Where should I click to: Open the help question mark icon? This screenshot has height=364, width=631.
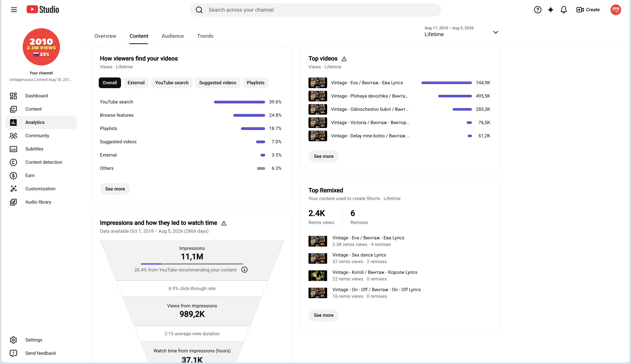coord(537,10)
